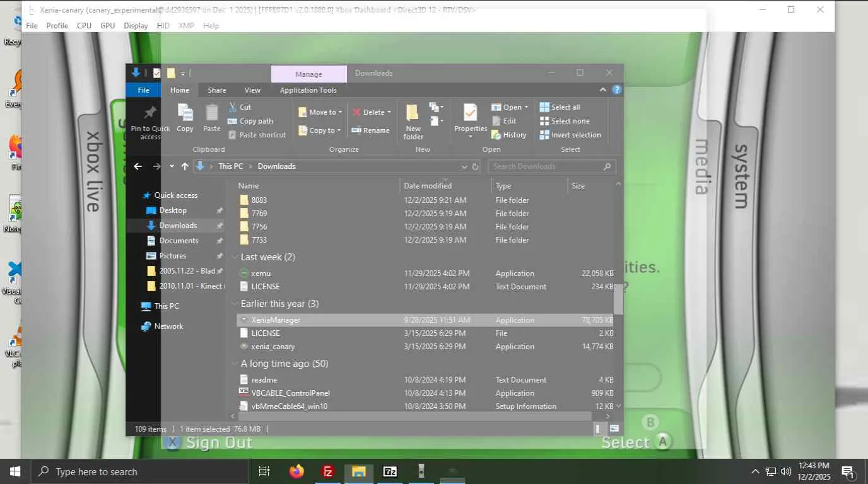
Task: Click Select all in the ribbon
Action: [x=560, y=107]
